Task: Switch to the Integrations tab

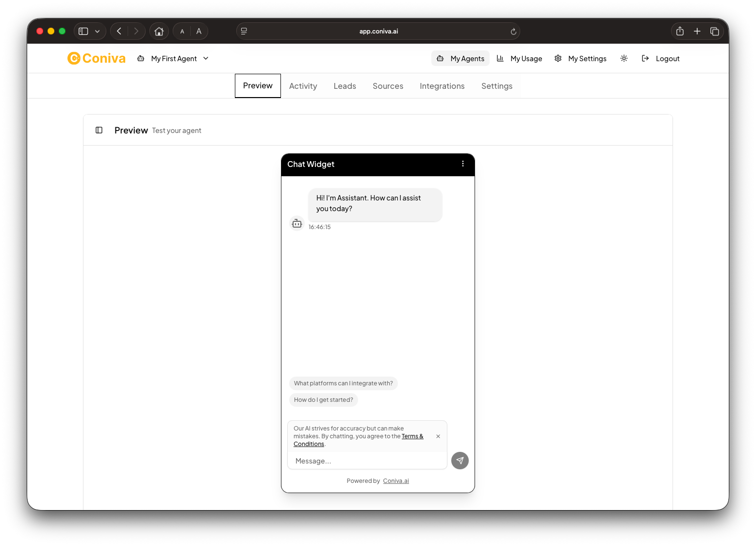Action: click(x=442, y=85)
